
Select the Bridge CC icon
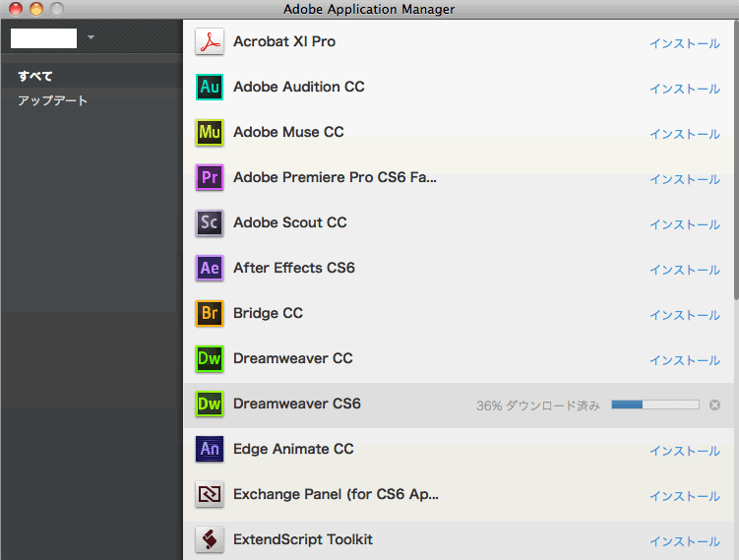point(210,314)
